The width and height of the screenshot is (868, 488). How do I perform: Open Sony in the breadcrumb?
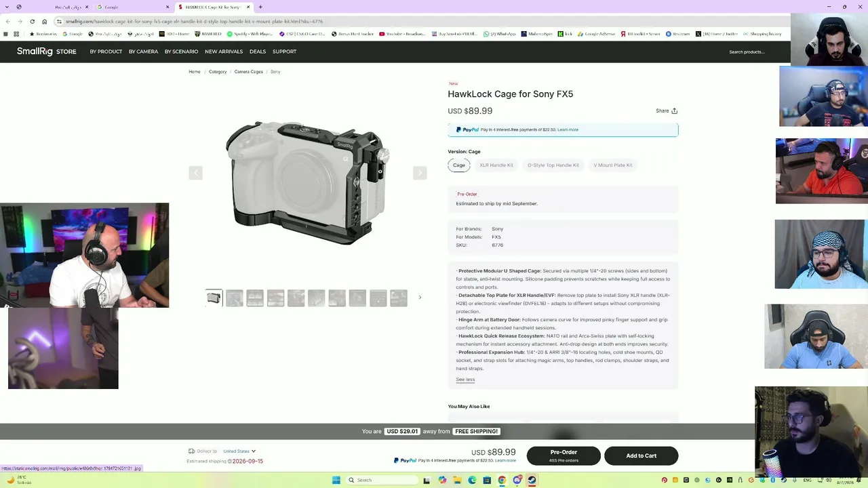[x=275, y=72]
